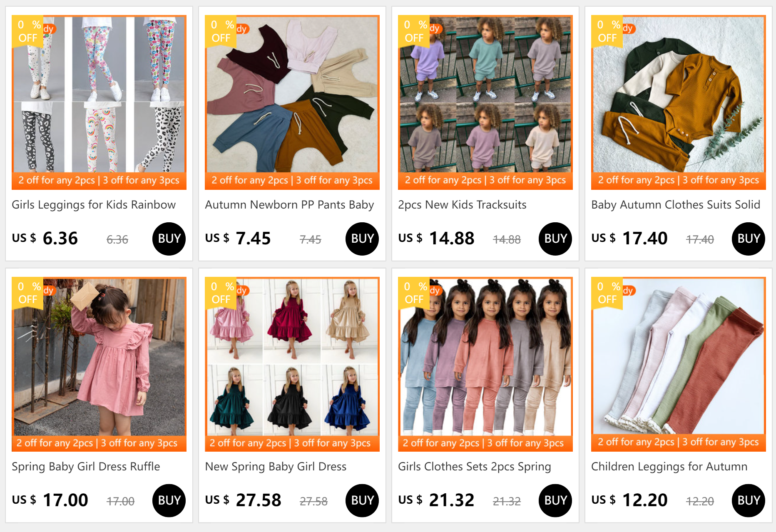Image resolution: width=776 pixels, height=532 pixels.
Task: Open the ribbed children leggings image
Action: pos(679,364)
